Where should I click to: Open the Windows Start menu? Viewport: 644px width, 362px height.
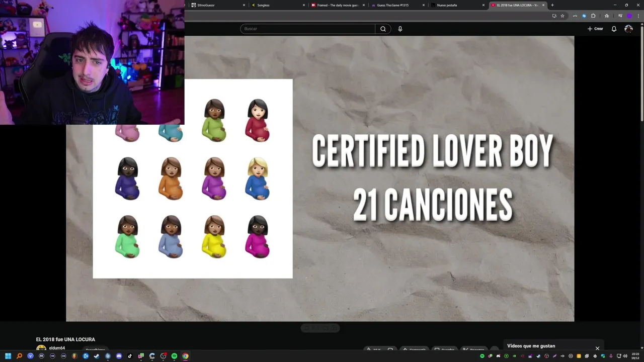pyautogui.click(x=8, y=356)
